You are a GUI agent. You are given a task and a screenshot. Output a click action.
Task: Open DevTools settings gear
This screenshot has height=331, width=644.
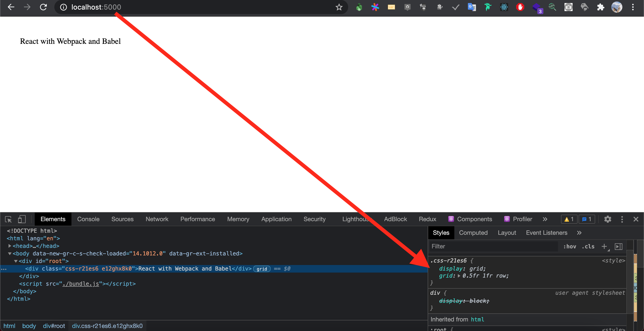608,219
